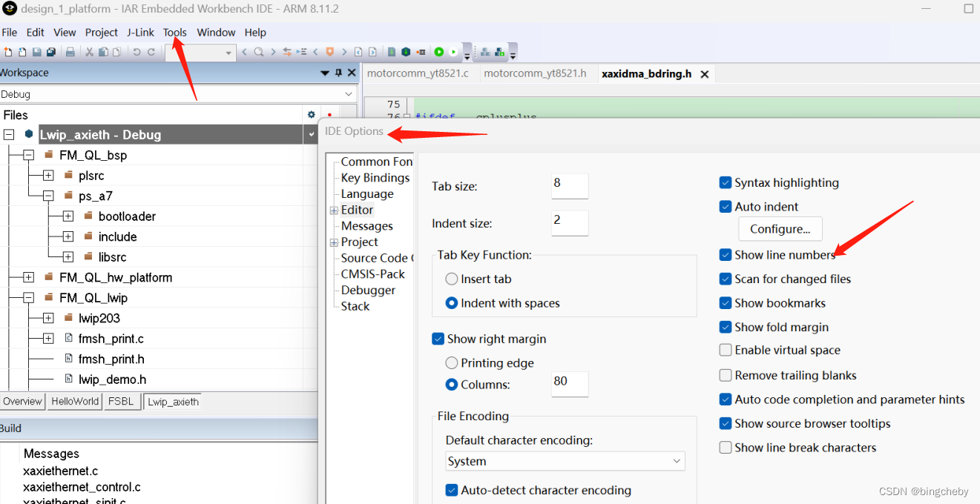Select Key Bindings in options tree

pos(375,178)
